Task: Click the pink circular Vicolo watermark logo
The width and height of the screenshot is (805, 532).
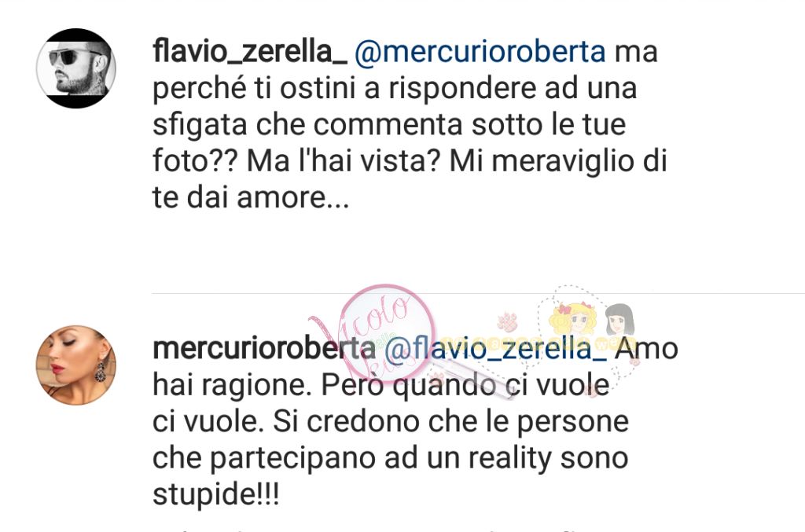Action: [388, 333]
